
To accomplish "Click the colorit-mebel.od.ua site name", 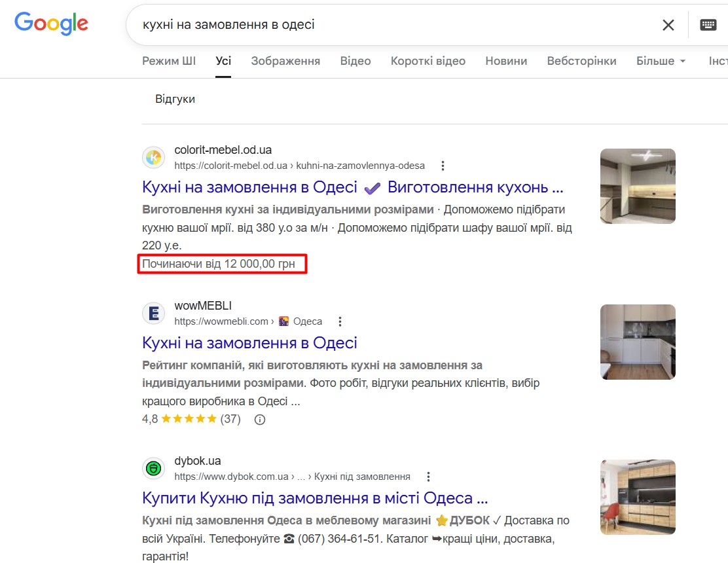I will [223, 150].
